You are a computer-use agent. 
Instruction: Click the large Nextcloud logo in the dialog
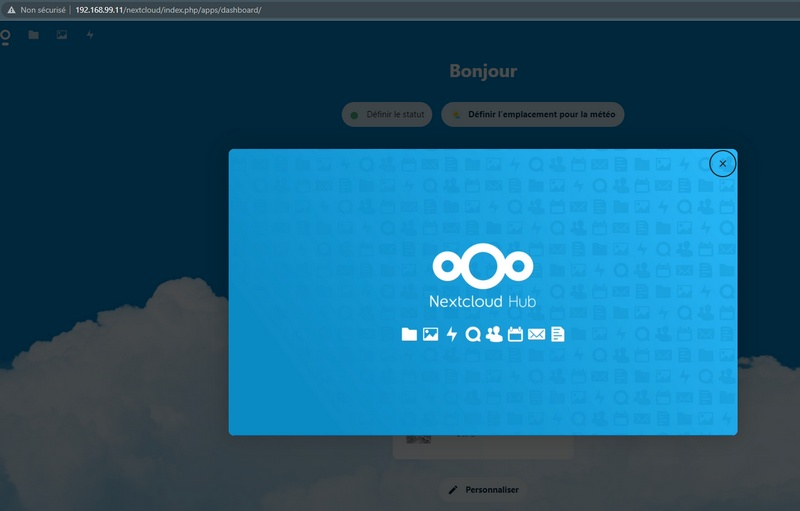(x=483, y=266)
